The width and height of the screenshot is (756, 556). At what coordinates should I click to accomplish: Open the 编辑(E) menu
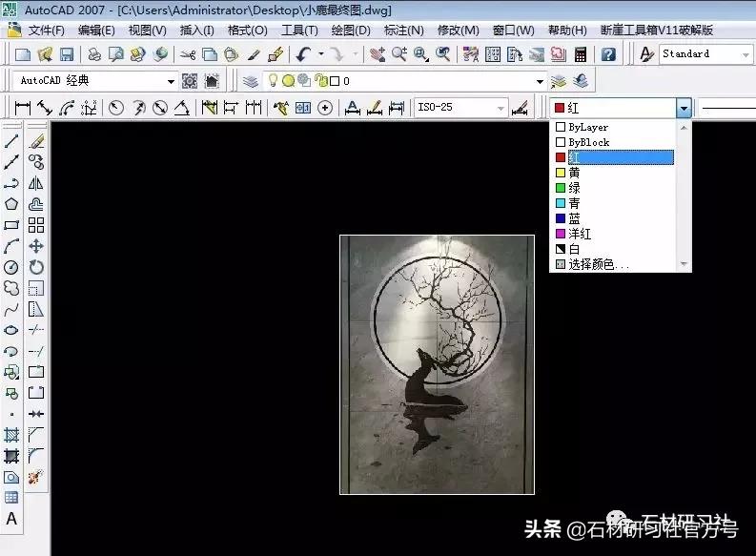point(96,31)
